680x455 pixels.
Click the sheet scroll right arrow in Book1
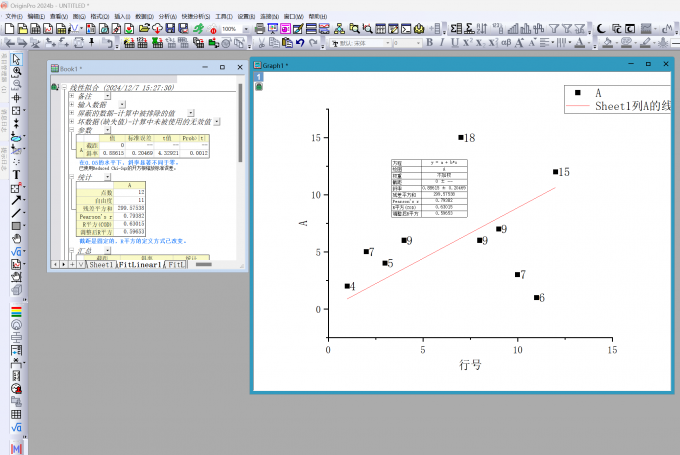(x=64, y=264)
